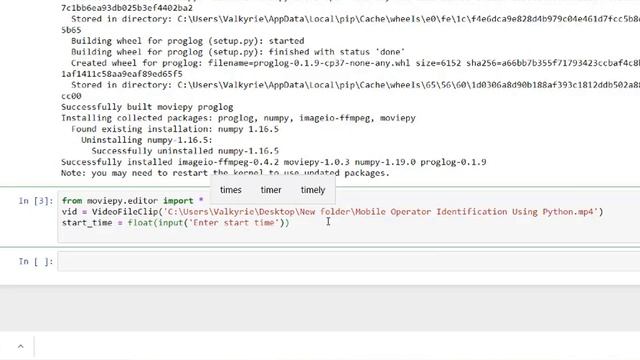The height and width of the screenshot is (360, 640).
Task: Select the 'timer' autocomplete suggestion
Action: [271, 190]
